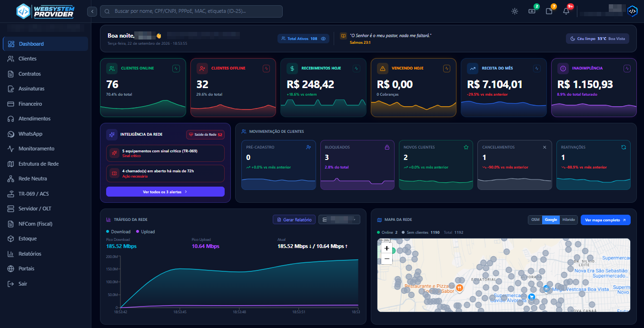Focus the search by nome, CPF/CNPJ field
This screenshot has width=644, height=328.
click(191, 11)
